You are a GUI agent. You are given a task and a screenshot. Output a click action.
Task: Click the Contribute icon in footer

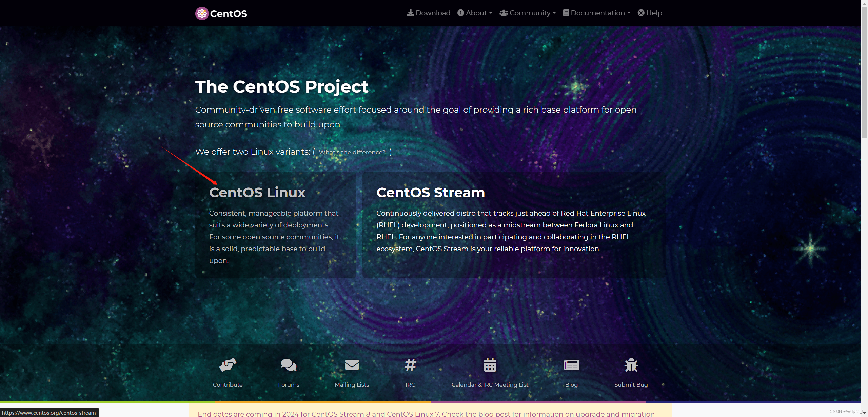(228, 365)
